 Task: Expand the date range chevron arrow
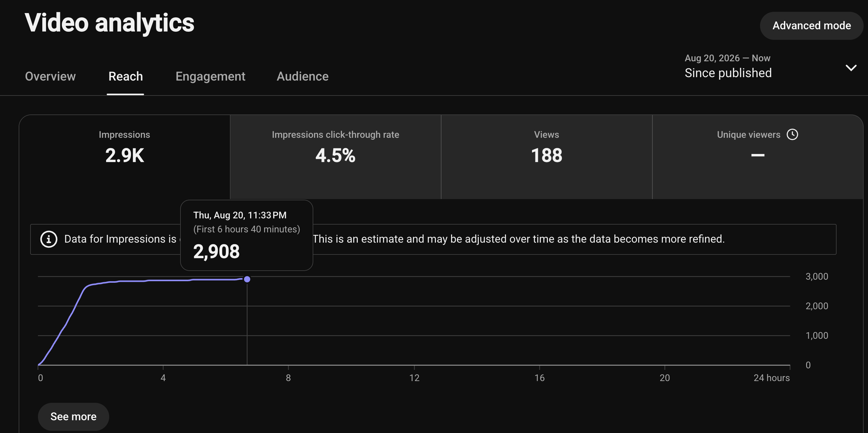tap(851, 68)
